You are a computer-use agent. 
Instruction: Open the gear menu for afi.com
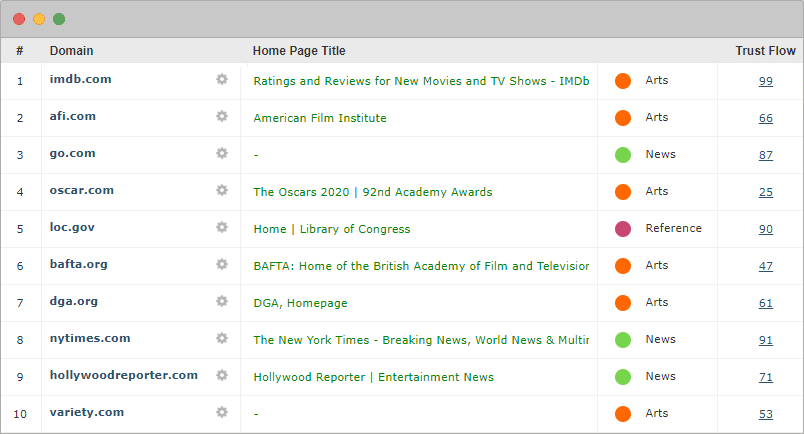(222, 116)
